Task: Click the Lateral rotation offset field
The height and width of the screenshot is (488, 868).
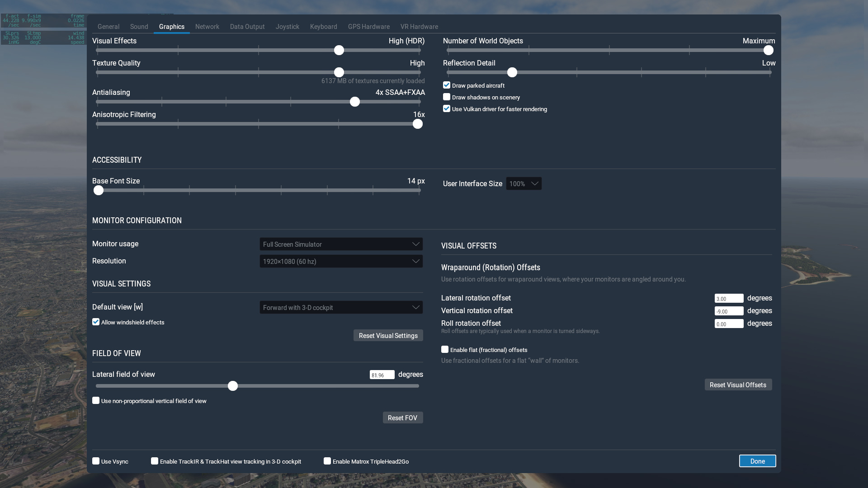Action: (729, 298)
